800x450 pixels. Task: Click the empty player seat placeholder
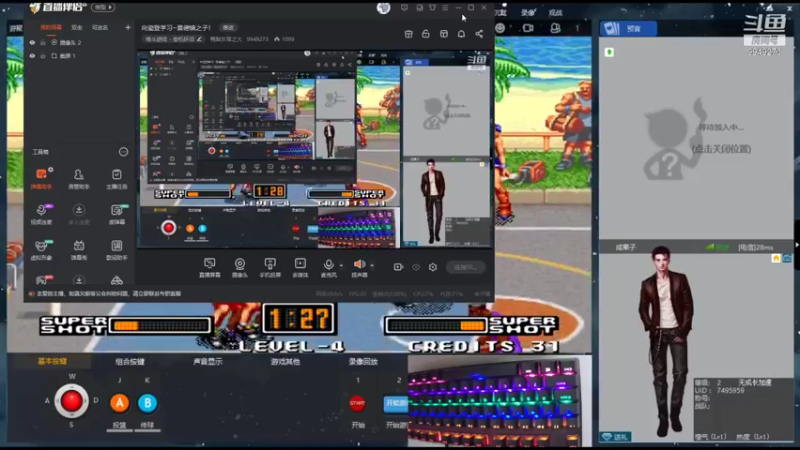pos(696,139)
